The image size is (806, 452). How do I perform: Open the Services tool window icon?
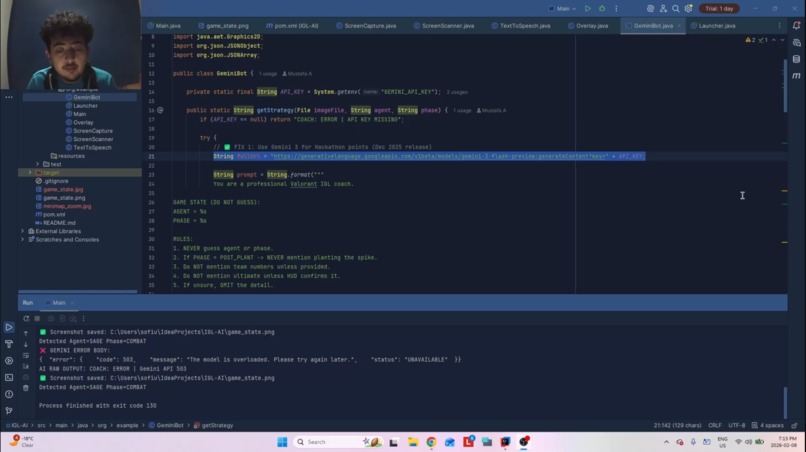(9, 360)
